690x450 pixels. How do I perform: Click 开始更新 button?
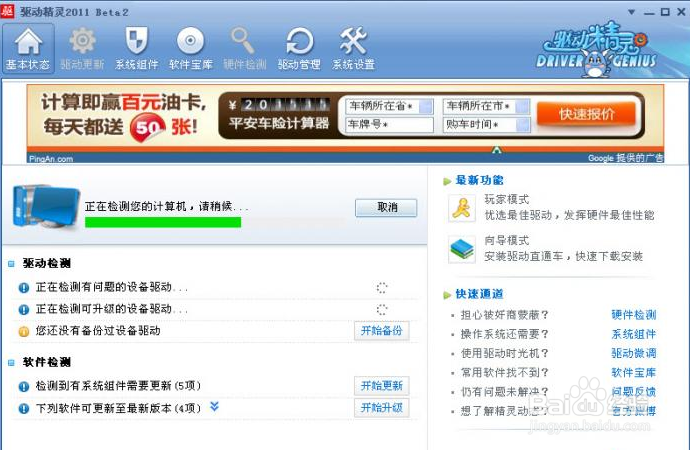(x=382, y=386)
